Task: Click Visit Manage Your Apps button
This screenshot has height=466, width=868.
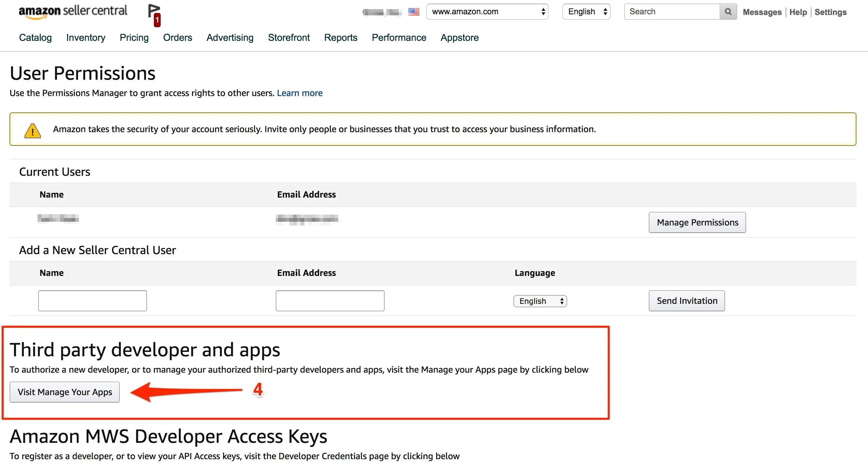Action: point(65,392)
